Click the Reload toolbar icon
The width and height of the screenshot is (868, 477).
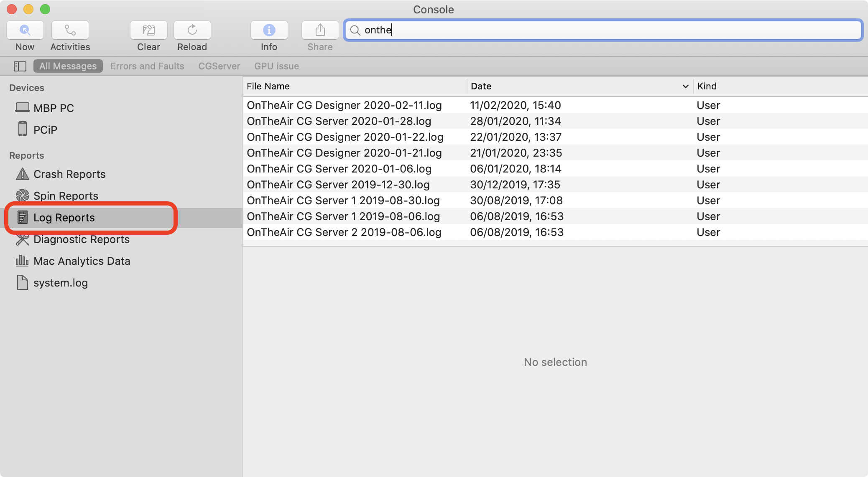[x=192, y=30]
